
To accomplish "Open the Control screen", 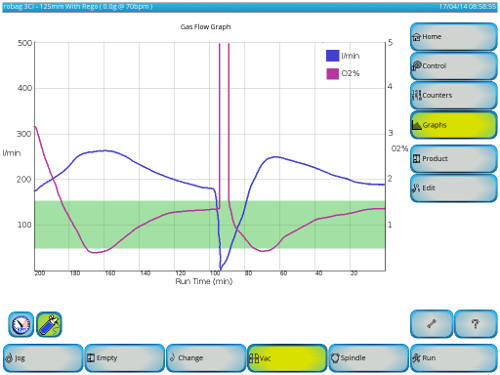I will 454,66.
